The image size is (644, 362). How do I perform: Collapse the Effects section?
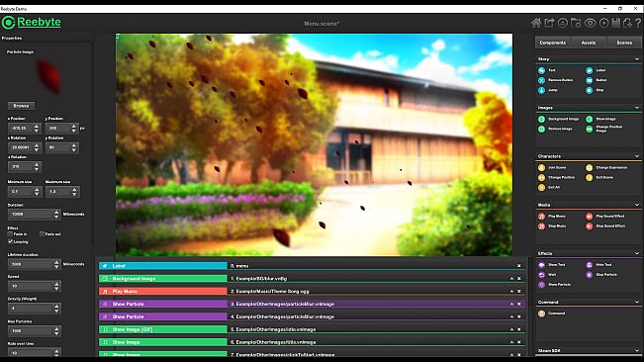(637, 253)
